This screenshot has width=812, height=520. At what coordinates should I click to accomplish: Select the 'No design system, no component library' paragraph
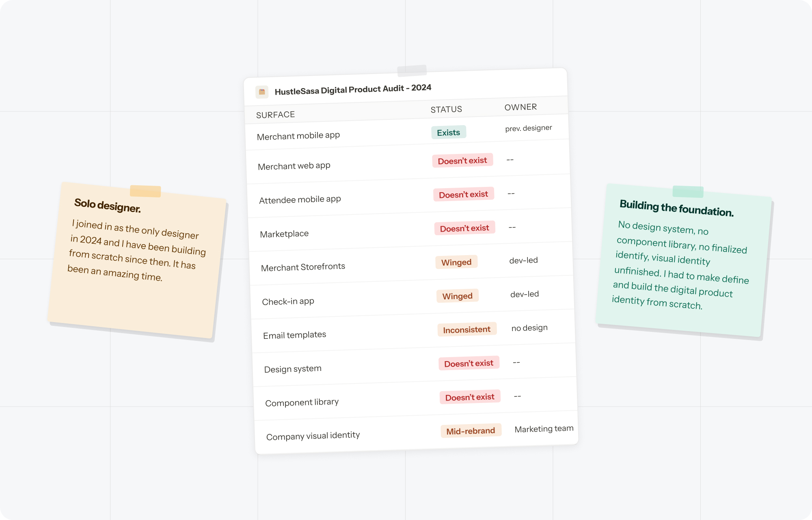pos(680,265)
